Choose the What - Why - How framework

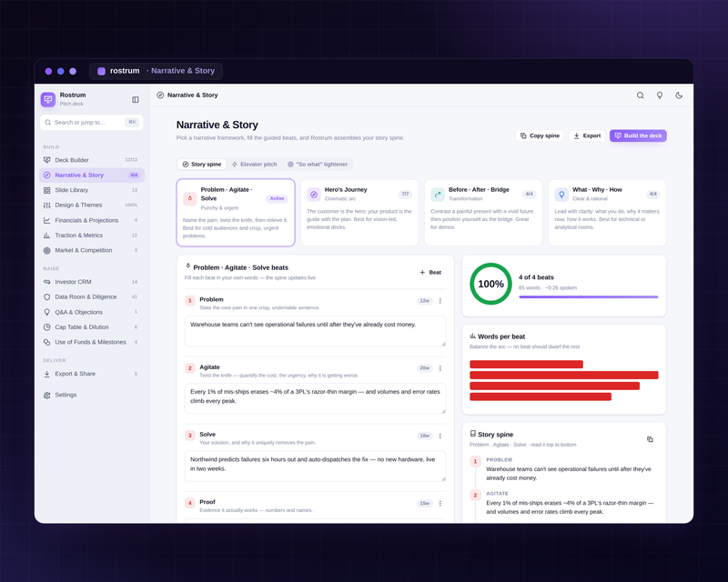607,213
